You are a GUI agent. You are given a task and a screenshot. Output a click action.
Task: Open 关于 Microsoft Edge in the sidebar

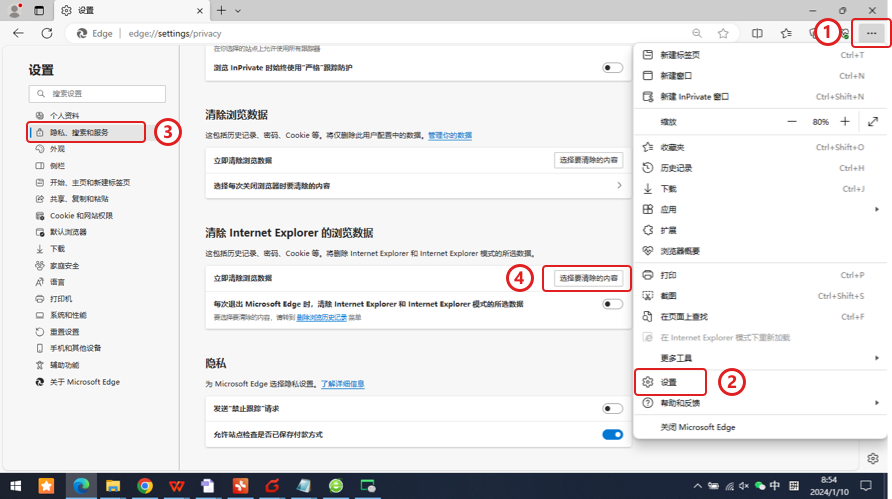86,382
